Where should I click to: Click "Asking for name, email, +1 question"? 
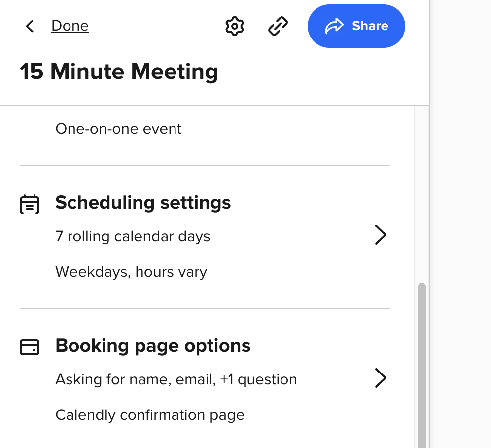coord(176,379)
